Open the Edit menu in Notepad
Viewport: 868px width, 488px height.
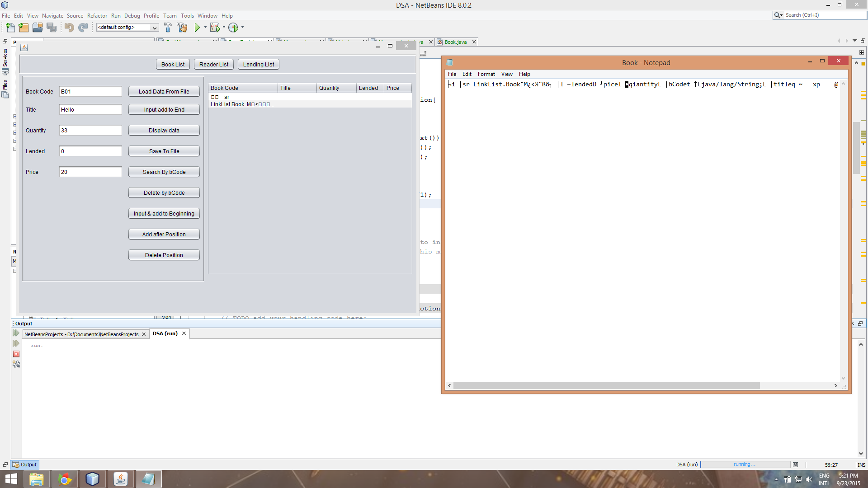467,74
